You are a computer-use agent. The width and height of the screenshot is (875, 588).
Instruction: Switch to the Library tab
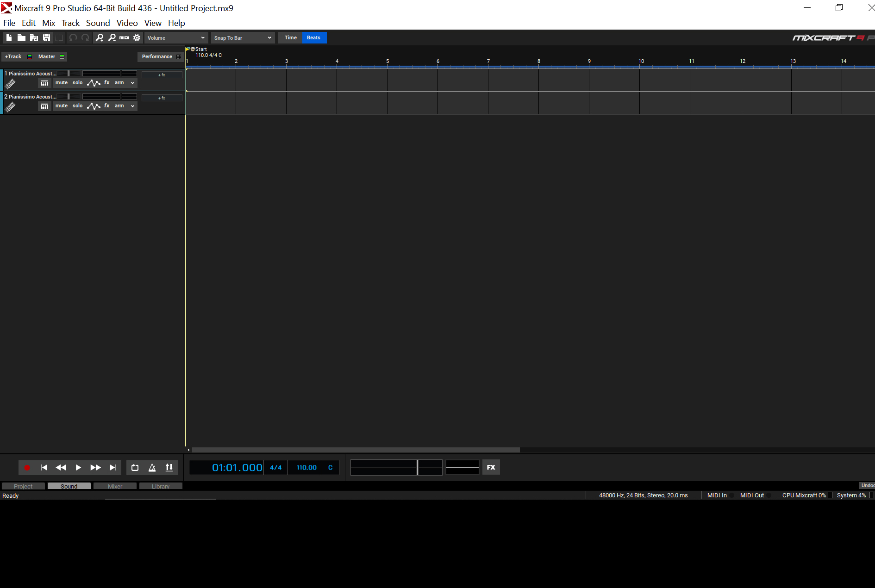tap(161, 486)
